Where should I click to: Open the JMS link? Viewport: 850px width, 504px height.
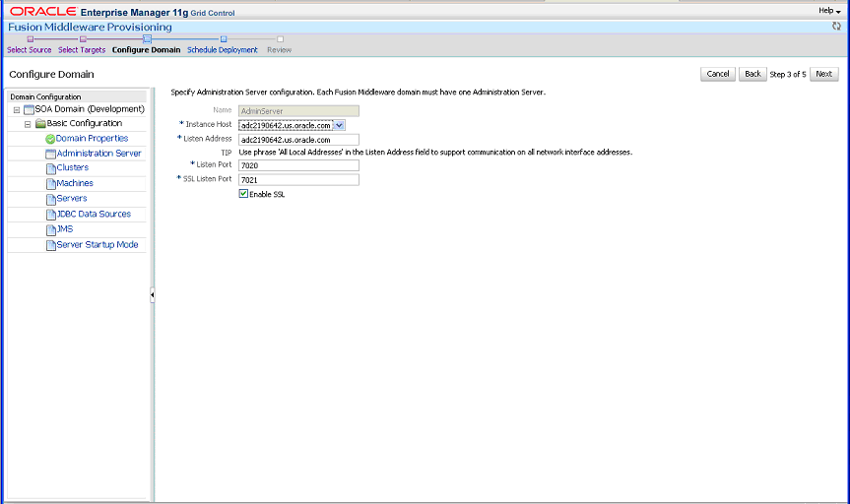[64, 229]
